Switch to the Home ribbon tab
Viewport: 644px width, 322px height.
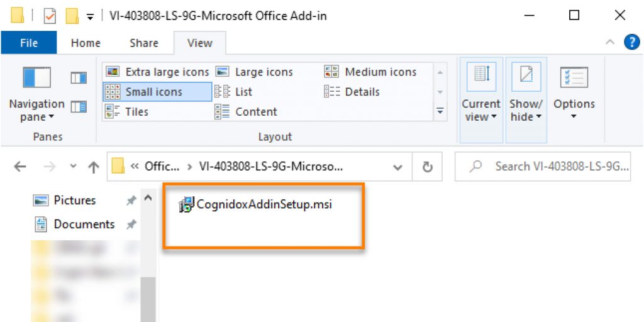tap(86, 43)
